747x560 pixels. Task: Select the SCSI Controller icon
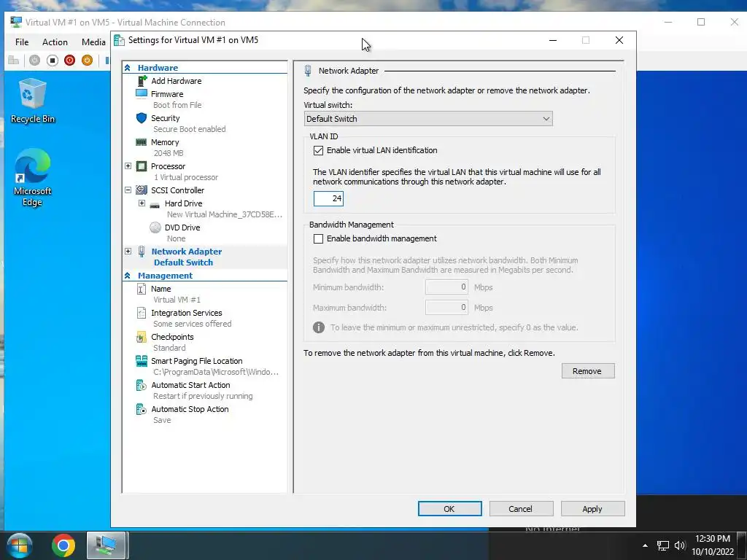(x=142, y=190)
